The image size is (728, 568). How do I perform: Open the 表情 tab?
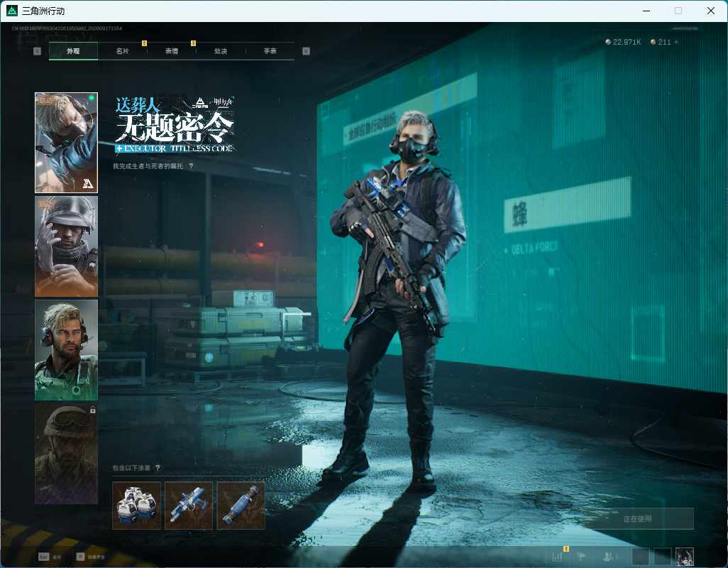coord(172,51)
